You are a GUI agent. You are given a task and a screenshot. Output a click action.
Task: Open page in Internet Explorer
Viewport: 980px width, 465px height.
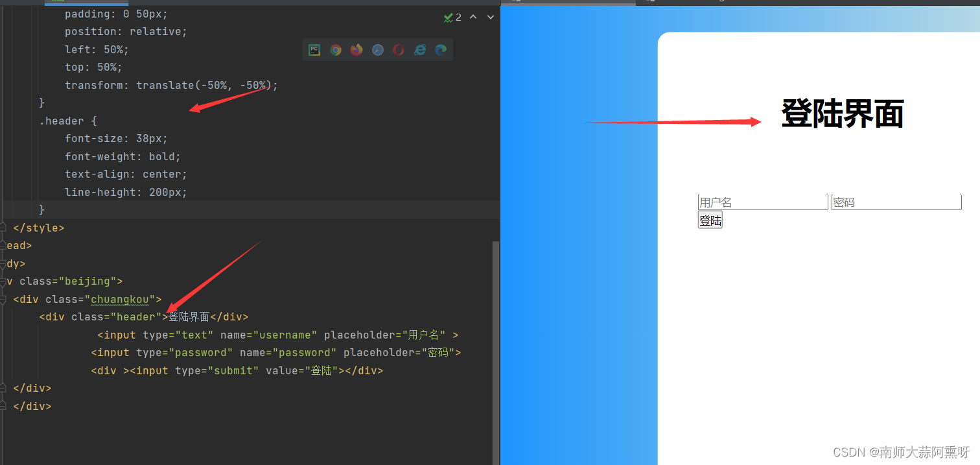(x=420, y=50)
